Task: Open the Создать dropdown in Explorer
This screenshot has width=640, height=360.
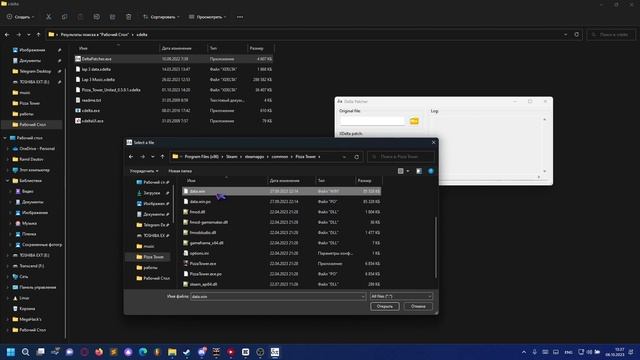Action: coord(20,17)
